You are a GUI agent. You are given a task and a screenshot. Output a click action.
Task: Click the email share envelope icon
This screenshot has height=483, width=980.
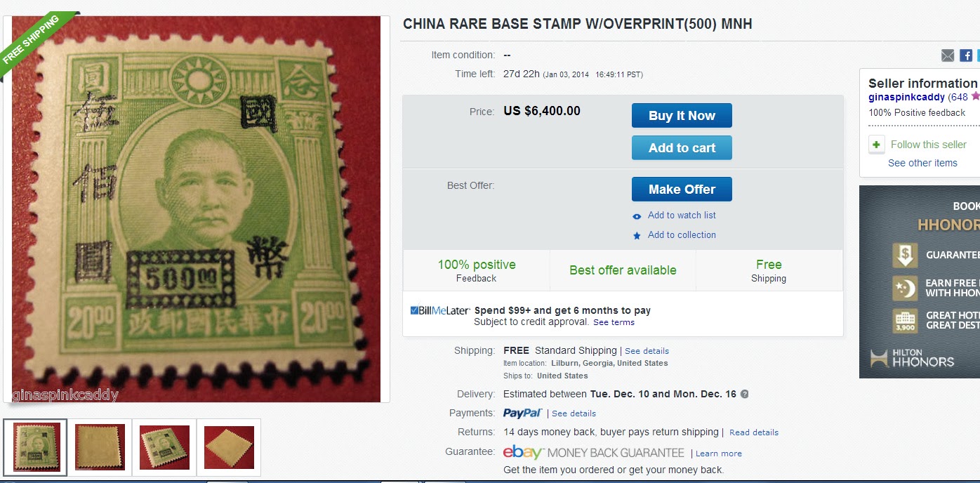click(x=948, y=55)
